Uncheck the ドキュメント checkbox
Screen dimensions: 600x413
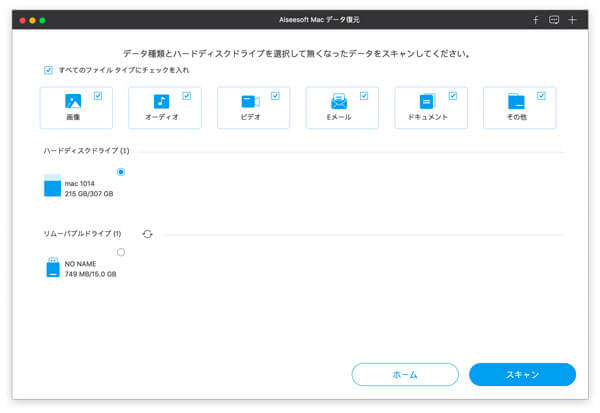click(x=453, y=96)
